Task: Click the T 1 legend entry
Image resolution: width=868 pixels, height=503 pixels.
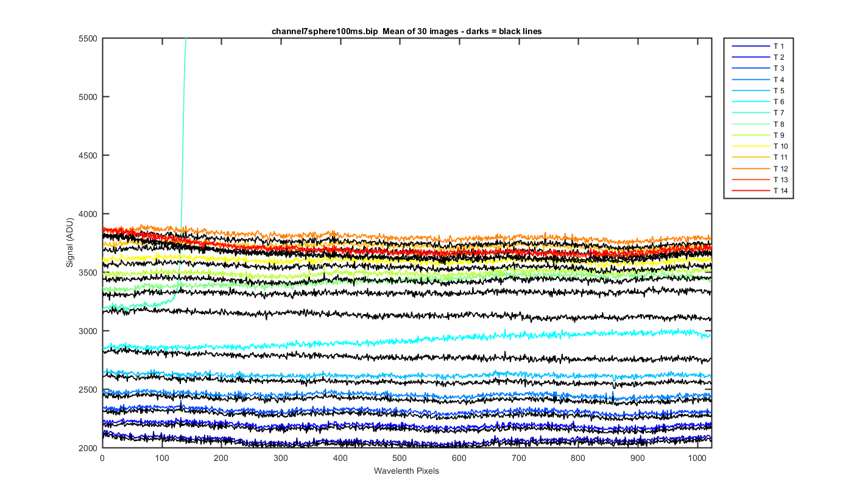Action: click(x=758, y=46)
